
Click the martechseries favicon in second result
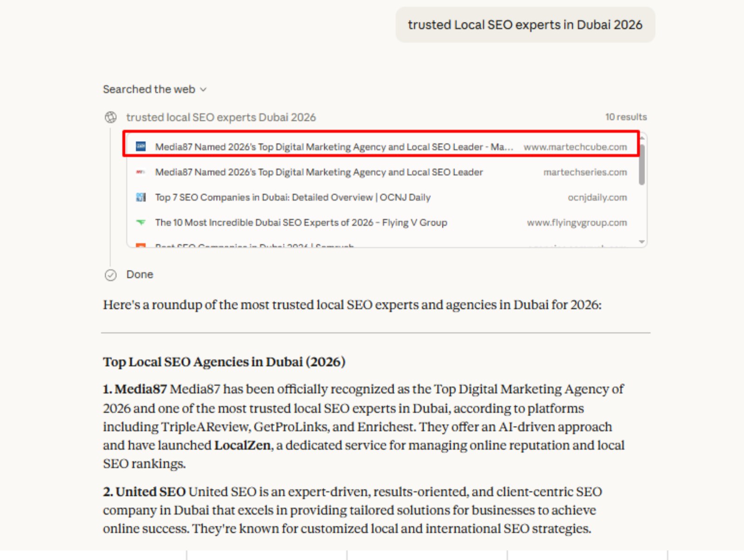pyautogui.click(x=140, y=172)
